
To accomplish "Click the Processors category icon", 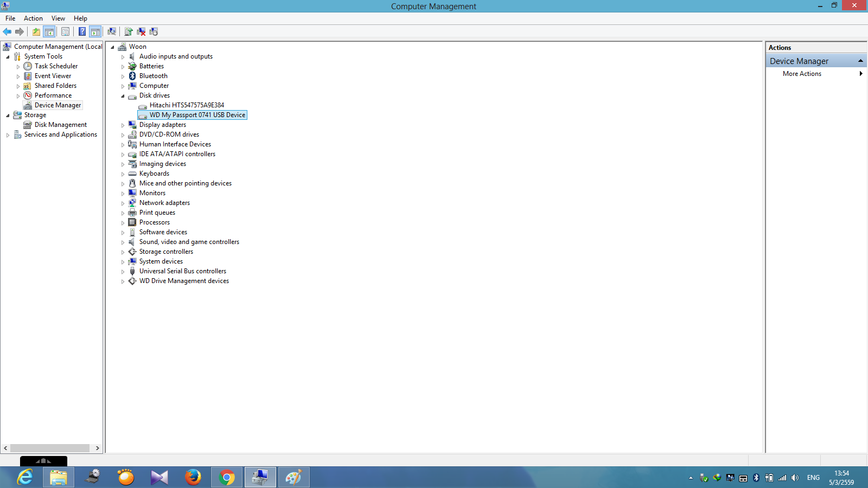I will [132, 222].
